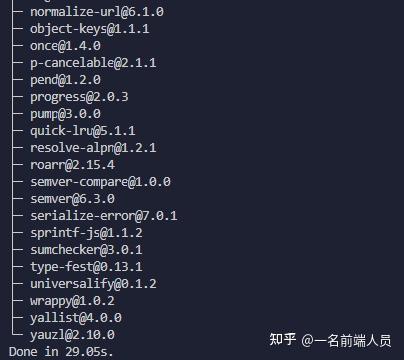Click the semver-compare@1.0.0 line

coord(100,182)
